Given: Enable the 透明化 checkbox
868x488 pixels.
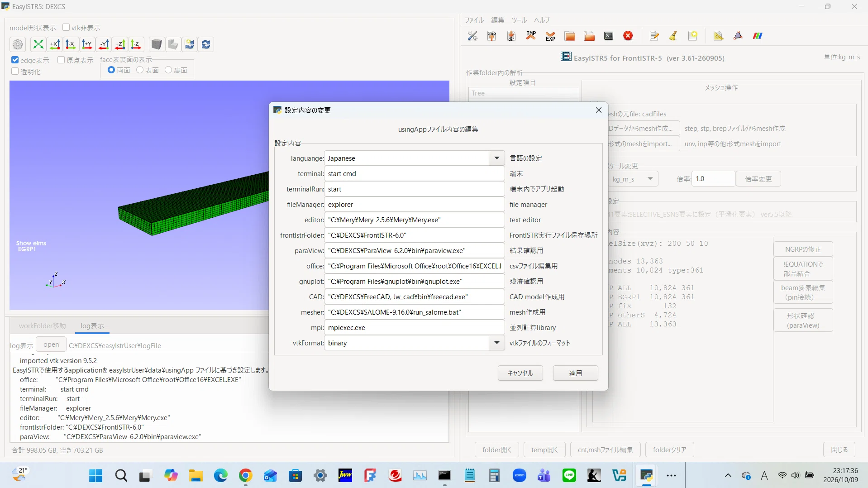Looking at the screenshot, I should pos(15,71).
